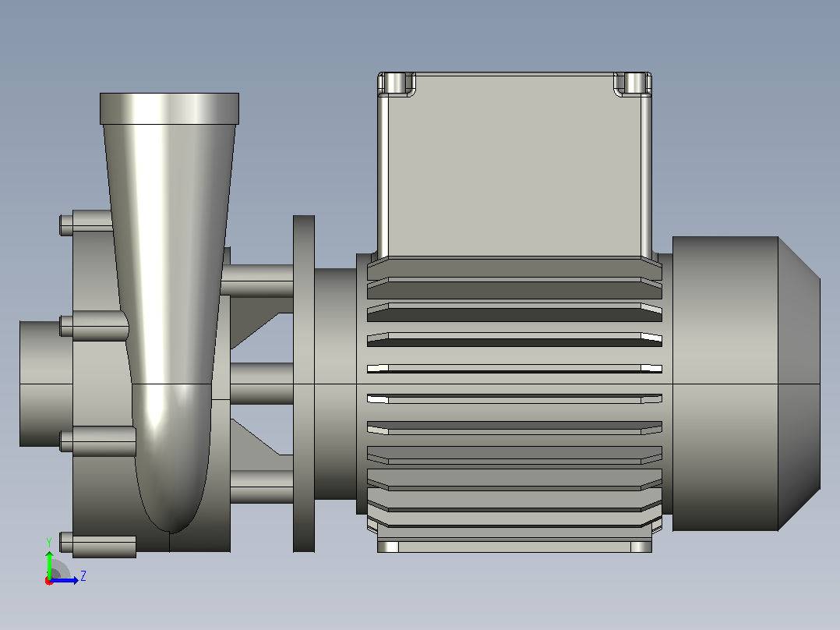Click the green Y axis arrow
The image size is (840, 630).
pyautogui.click(x=49, y=563)
